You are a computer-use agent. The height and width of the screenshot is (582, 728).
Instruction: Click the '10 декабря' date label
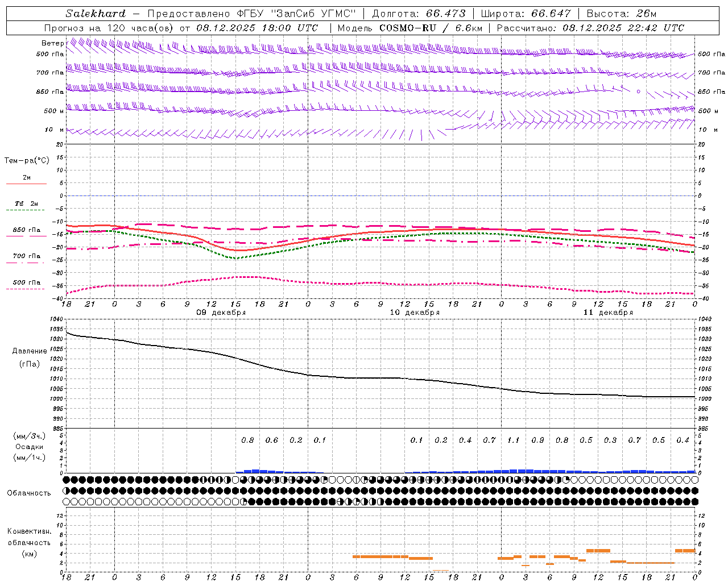[x=415, y=313]
